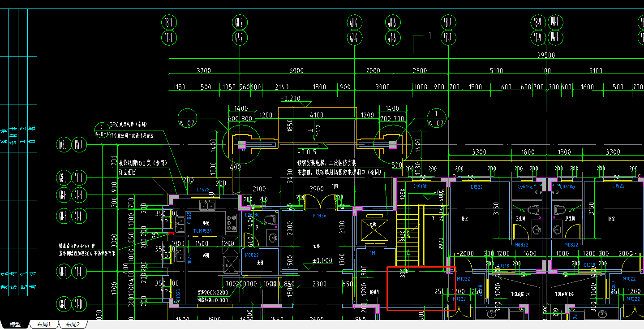This screenshot has width=644, height=329.
Task: Open the 布局2 layout tab
Action: tap(72, 325)
